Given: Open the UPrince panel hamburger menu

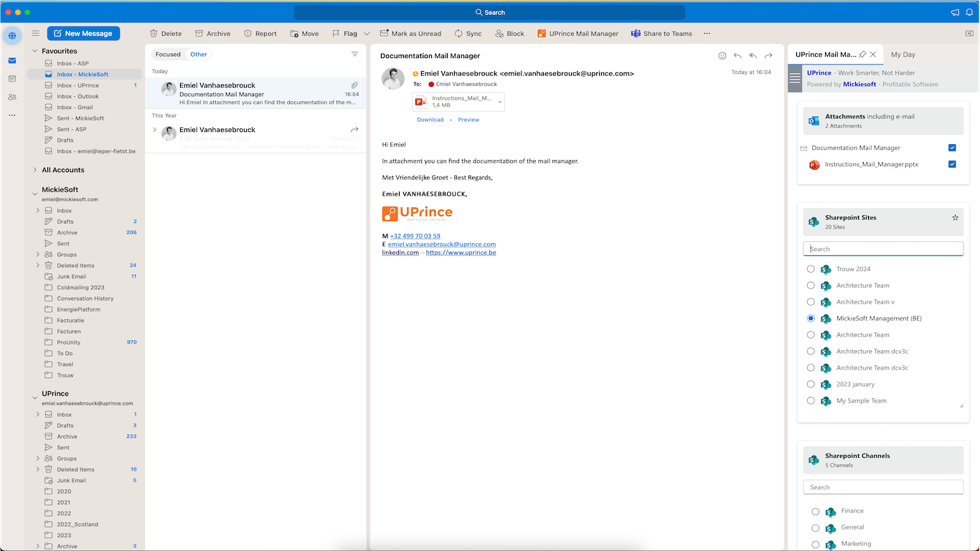Looking at the screenshot, I should pyautogui.click(x=795, y=78).
